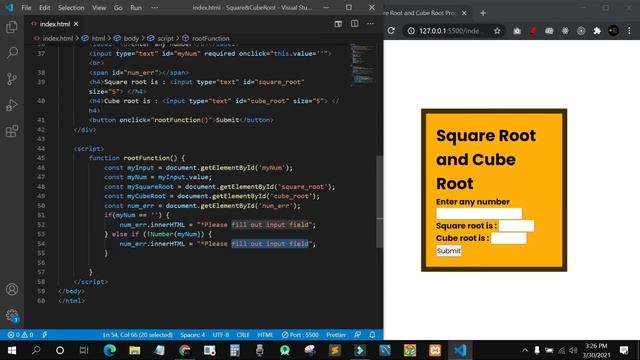
Task: Open the Go menu
Action: click(x=118, y=8)
